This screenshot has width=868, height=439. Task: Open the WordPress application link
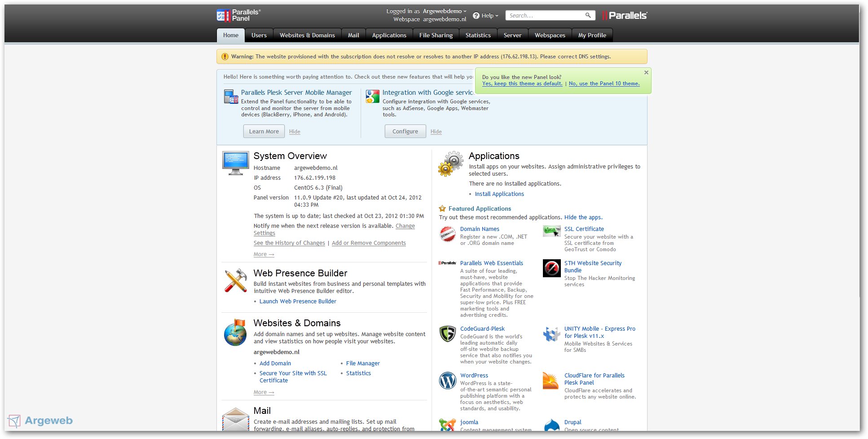[474, 376]
